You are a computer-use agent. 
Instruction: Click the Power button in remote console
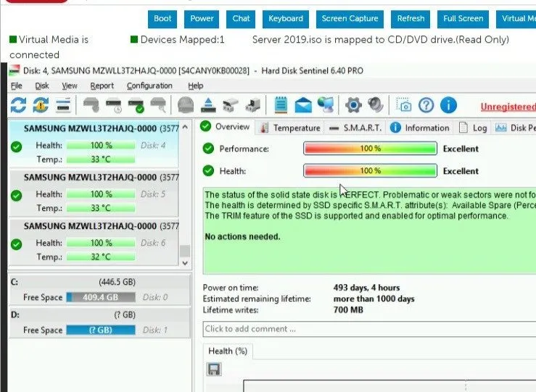pyautogui.click(x=202, y=18)
